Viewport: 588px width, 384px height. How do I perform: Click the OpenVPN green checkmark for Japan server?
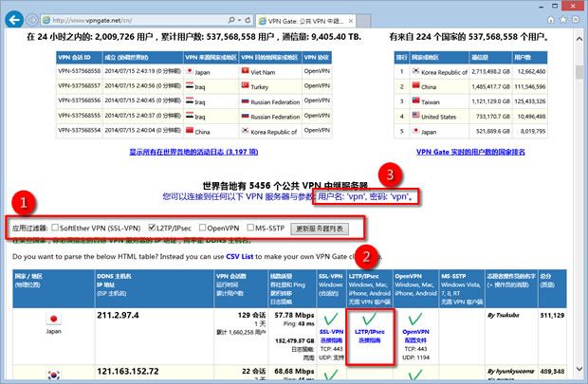415,320
